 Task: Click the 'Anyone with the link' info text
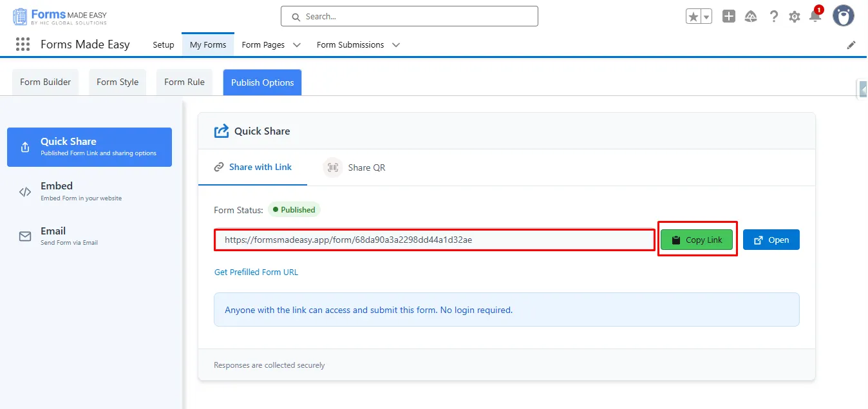coord(368,310)
